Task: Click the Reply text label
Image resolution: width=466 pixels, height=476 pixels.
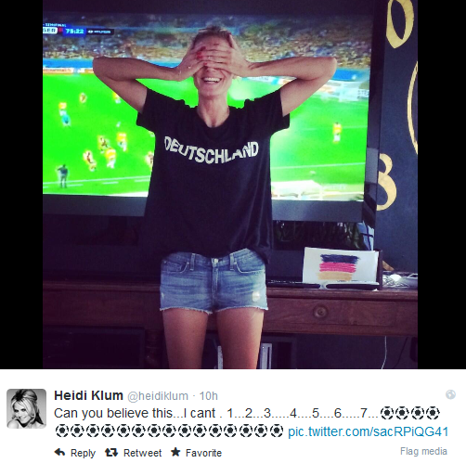Action: pyautogui.click(x=83, y=453)
